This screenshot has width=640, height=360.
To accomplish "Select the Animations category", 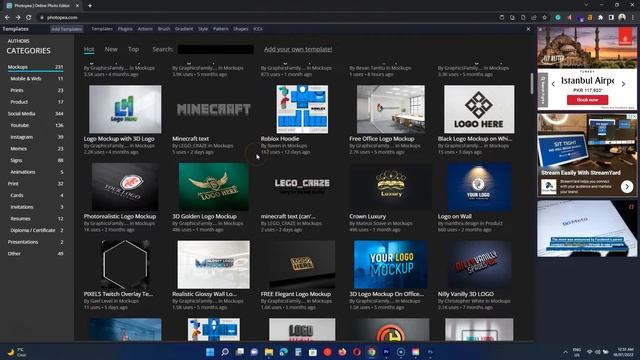I will click(36, 172).
